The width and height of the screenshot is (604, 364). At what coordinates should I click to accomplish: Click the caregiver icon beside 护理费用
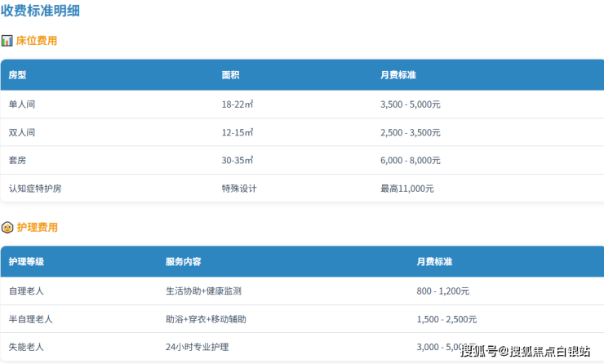coord(7,228)
